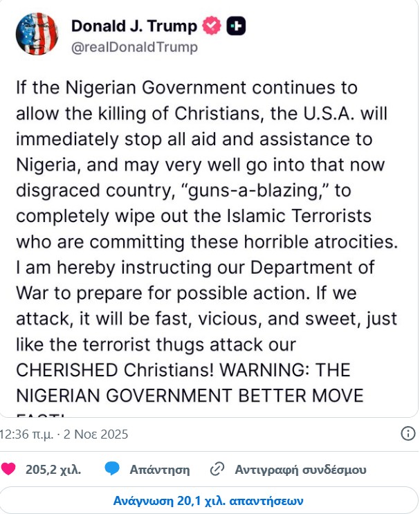Visit the @realDonaldTrump handle link

[x=134, y=47]
